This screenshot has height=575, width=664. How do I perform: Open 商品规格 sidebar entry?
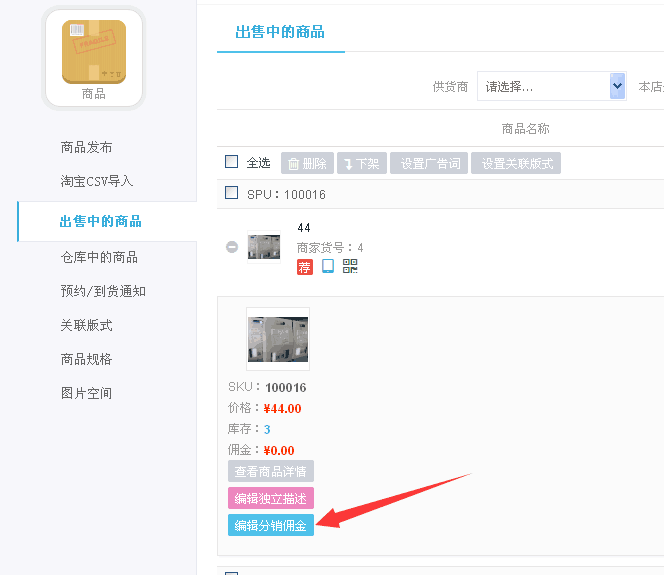[86, 359]
